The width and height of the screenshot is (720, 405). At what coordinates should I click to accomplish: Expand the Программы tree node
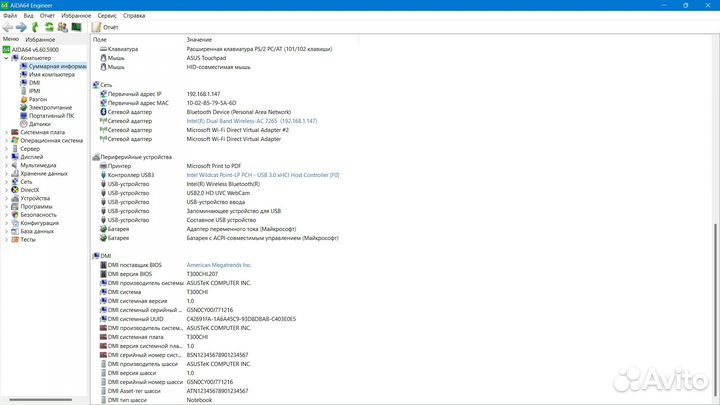6,207
